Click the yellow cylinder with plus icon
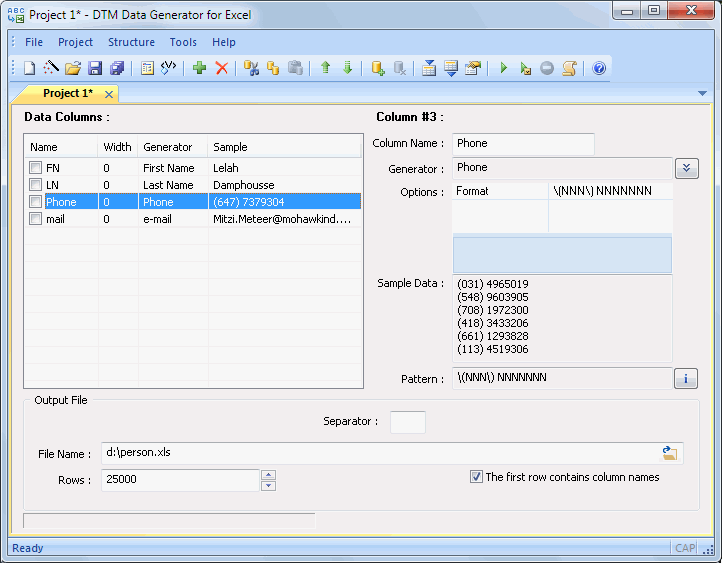 [378, 68]
